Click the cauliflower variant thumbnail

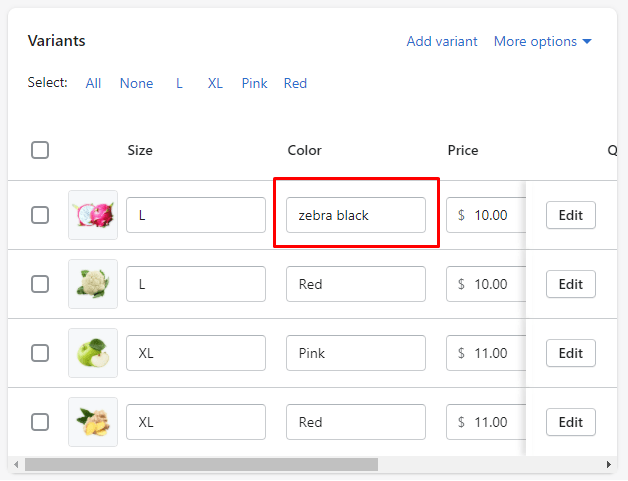point(93,284)
